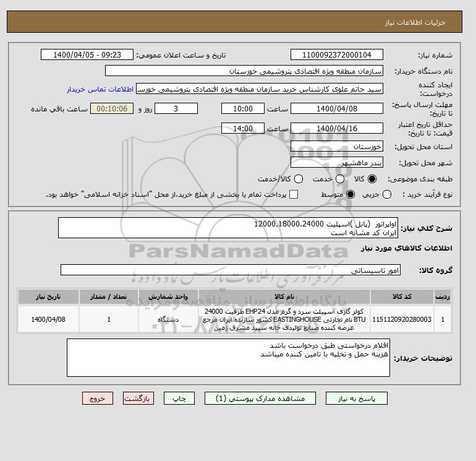Click the request creator field
Image resolution: width=476 pixels, height=461 pixels.
(260, 89)
